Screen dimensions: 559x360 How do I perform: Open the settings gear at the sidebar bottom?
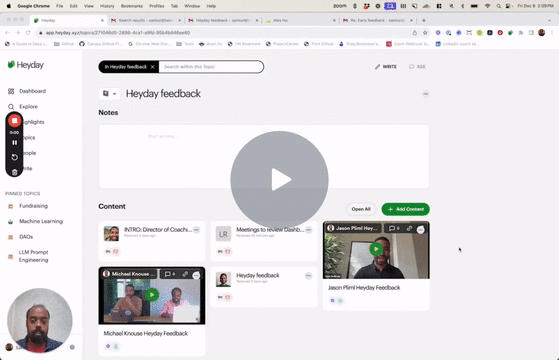point(72,347)
